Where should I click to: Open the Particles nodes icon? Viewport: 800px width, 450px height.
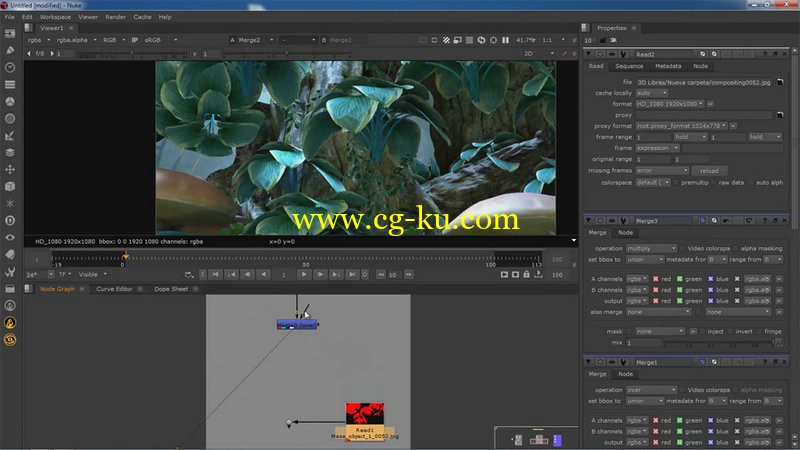(10, 204)
